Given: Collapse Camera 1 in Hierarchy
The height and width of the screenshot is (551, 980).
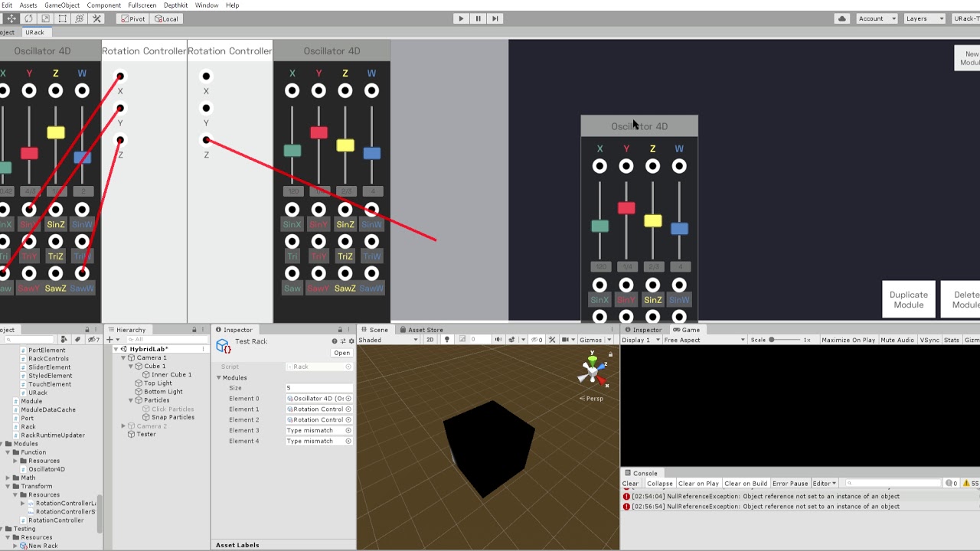Looking at the screenshot, I should tap(124, 357).
